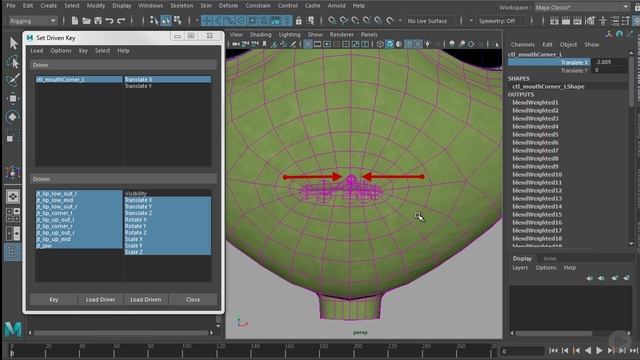Click the play forwards button

(599, 350)
